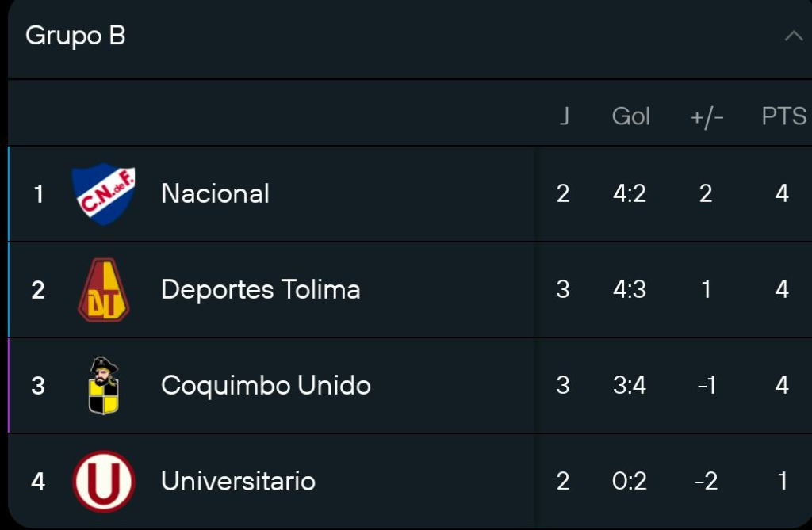Click the Grupo B header title
The width and height of the screenshot is (812, 530).
click(75, 36)
